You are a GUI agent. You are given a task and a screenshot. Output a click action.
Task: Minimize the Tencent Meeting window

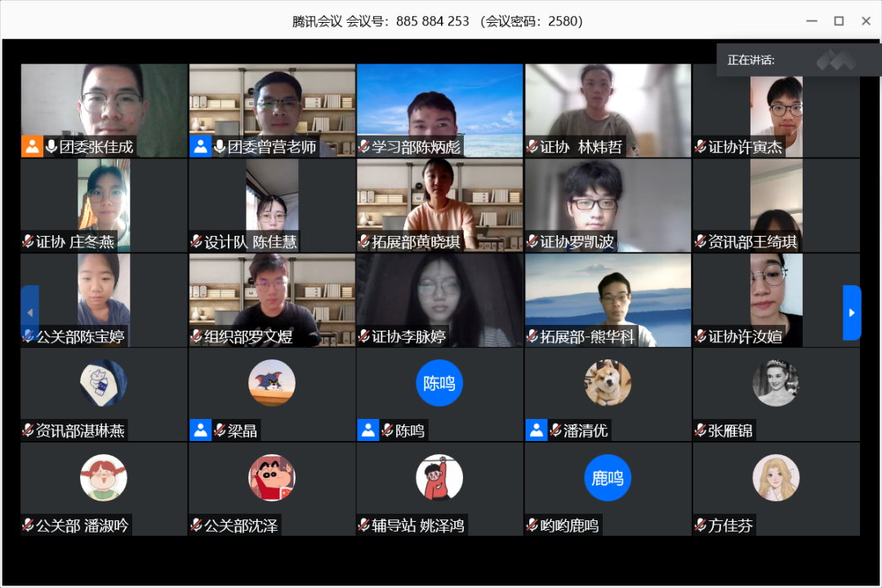coord(810,21)
